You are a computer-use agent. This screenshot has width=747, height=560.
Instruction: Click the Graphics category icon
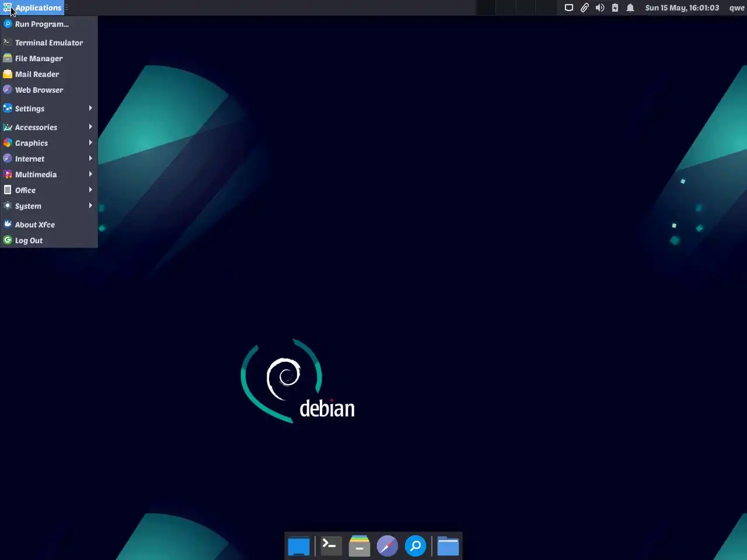click(x=8, y=143)
